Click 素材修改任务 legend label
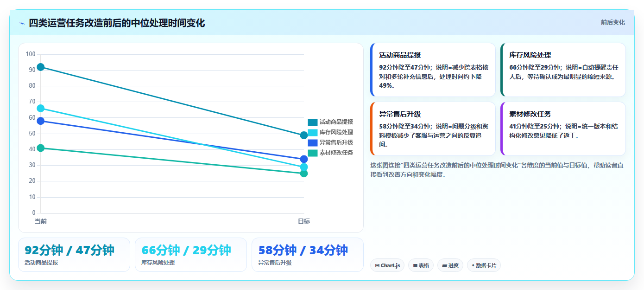The height and width of the screenshot is (290, 644). (336, 153)
